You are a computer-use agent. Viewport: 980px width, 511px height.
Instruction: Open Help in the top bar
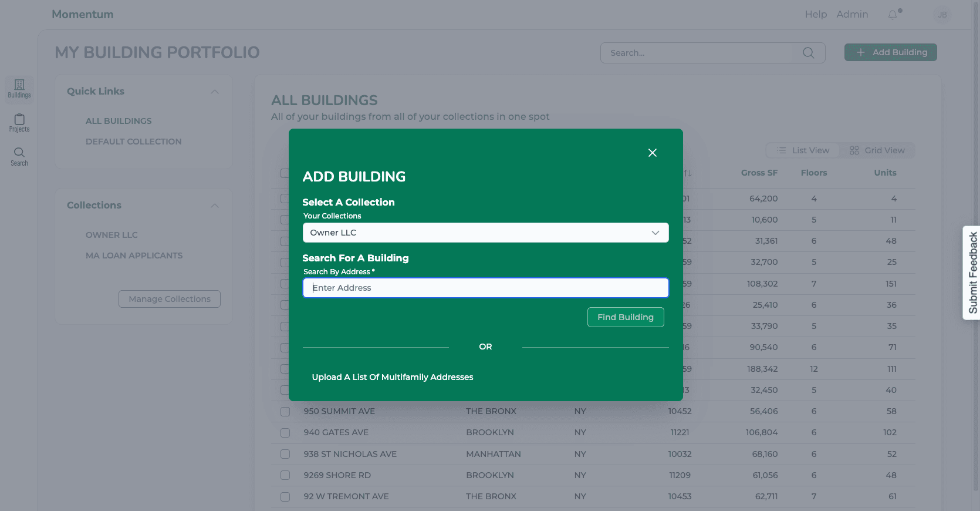tap(816, 14)
